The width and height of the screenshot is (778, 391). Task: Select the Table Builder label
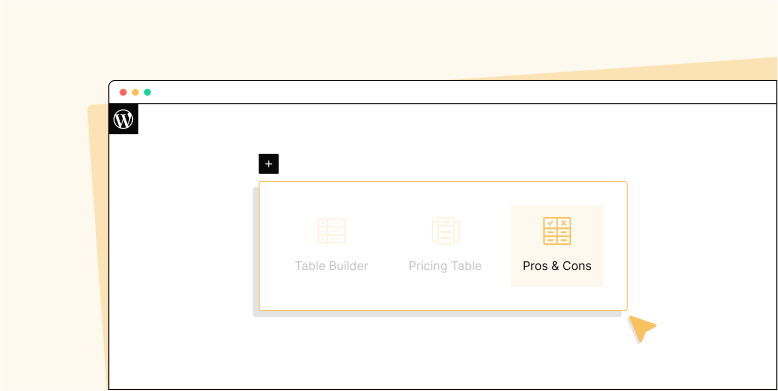[331, 266]
